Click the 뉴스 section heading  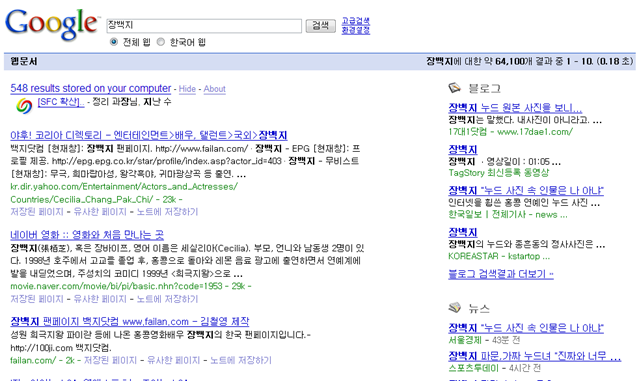[479, 308]
